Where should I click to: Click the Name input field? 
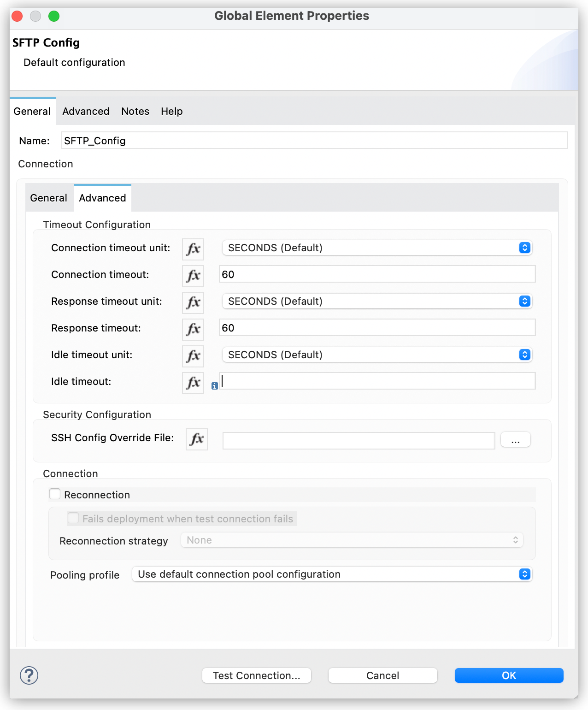tap(314, 140)
